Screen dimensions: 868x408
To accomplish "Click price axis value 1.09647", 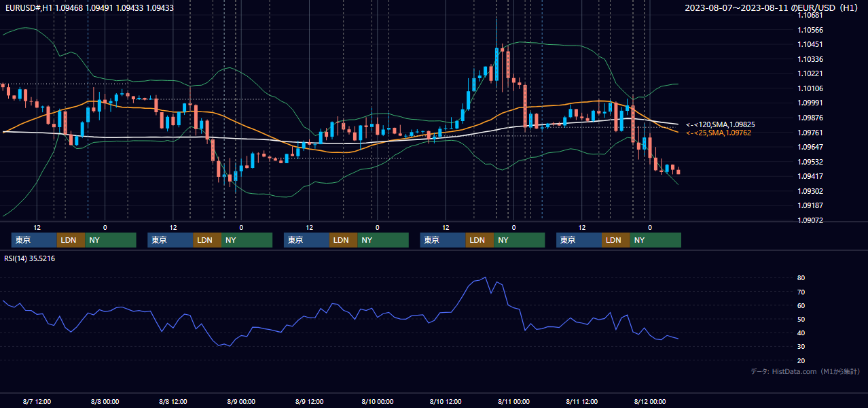I will coord(810,147).
